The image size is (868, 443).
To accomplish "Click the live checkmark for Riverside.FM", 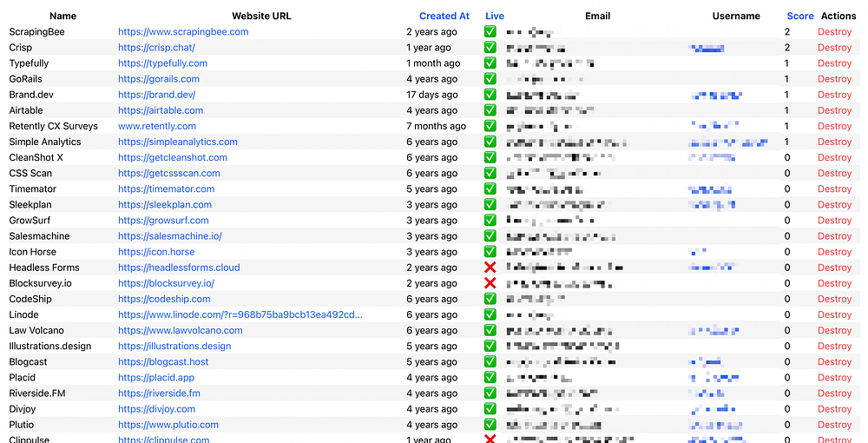I will (x=490, y=393).
